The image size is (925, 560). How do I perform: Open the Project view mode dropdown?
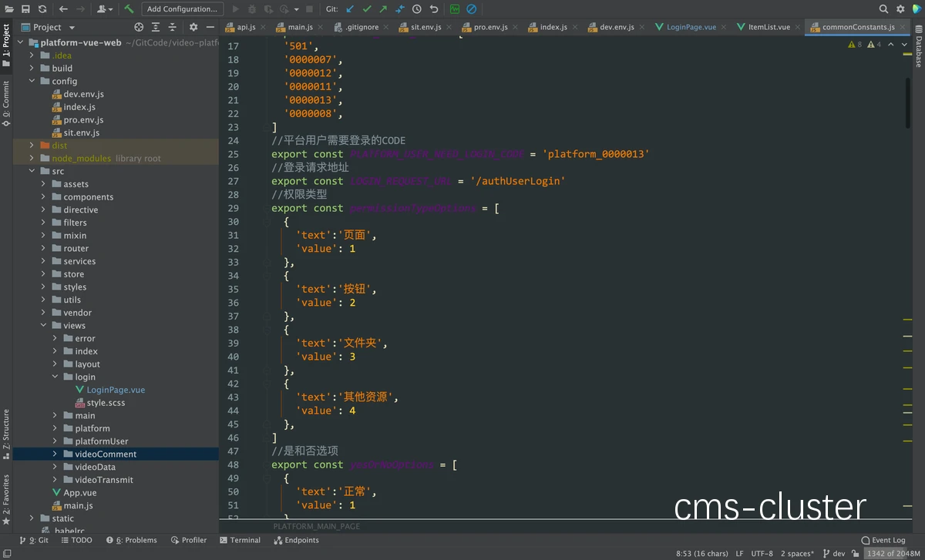coord(49,27)
